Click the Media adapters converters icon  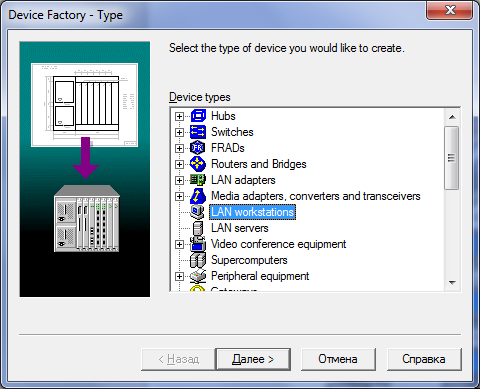[x=198, y=196]
